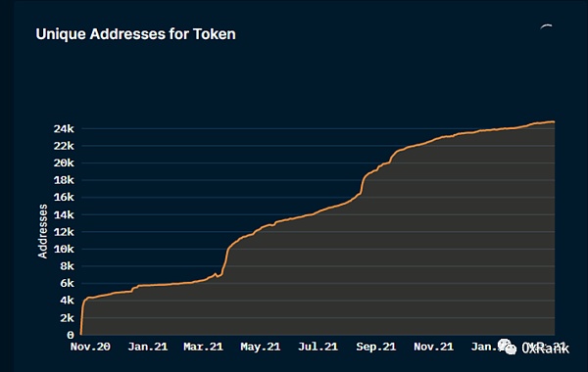Image resolution: width=588 pixels, height=372 pixels.
Task: Click the 16k y-axis tick label
Action: pos(64,198)
